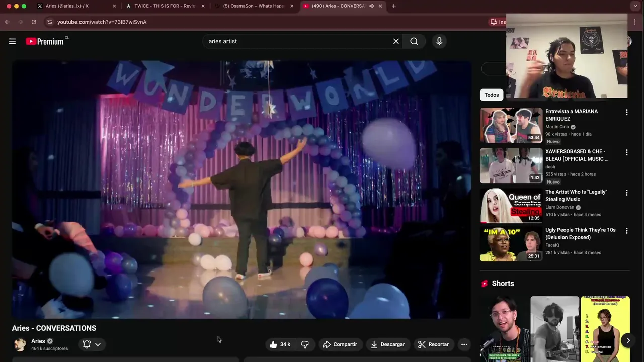644x362 pixels.
Task: Open The Artist Who Is Legally Stealing thumbnail
Action: (511, 206)
